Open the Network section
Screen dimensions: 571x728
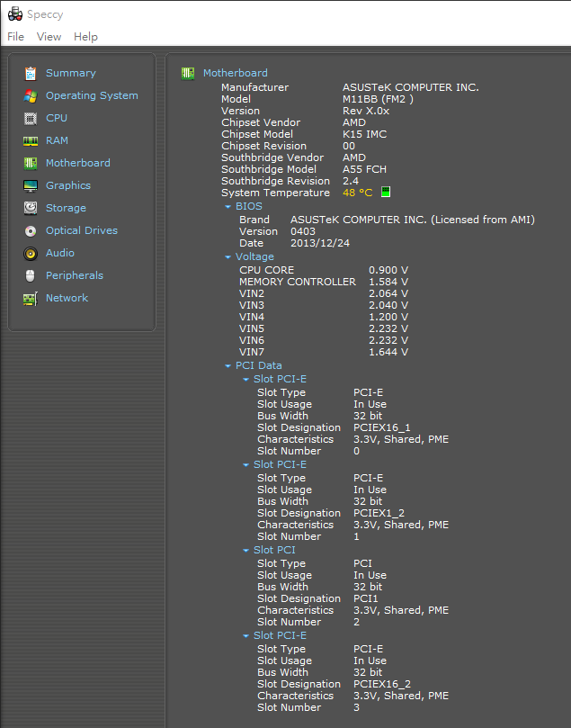67,298
